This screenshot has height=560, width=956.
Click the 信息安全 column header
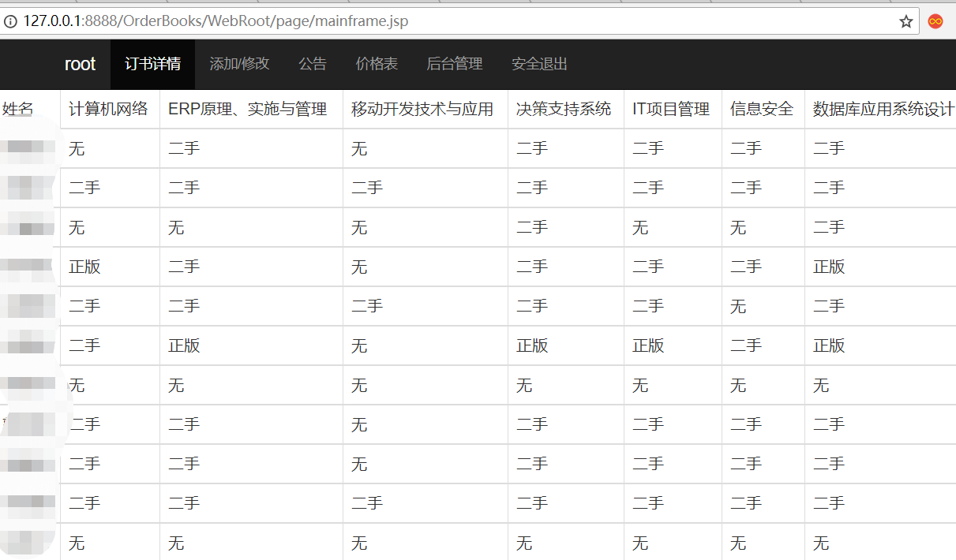coord(762,110)
